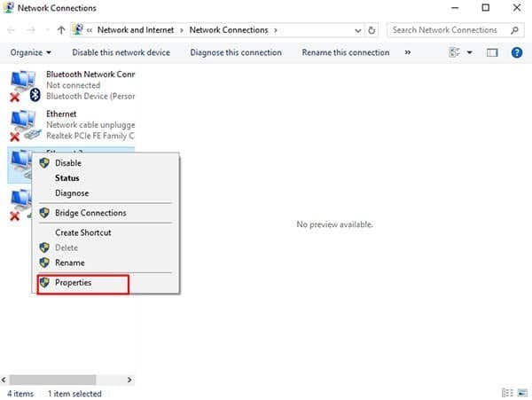Image resolution: width=532 pixels, height=400 pixels.
Task: Click the 'Not connected' status text
Action: coord(74,85)
